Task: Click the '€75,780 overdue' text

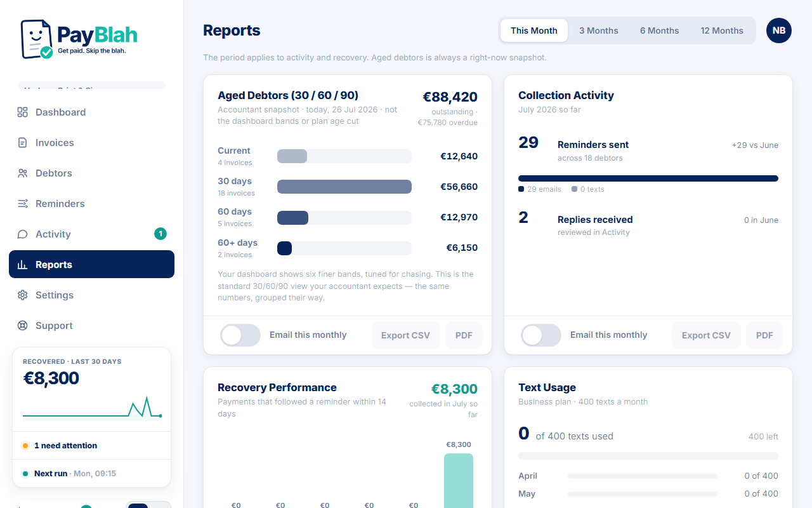Action: click(448, 123)
